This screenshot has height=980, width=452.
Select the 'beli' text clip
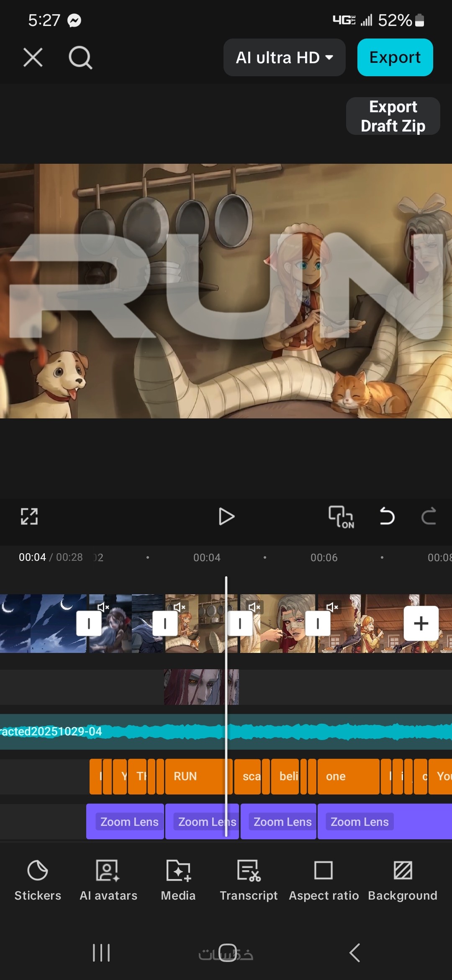pos(285,776)
